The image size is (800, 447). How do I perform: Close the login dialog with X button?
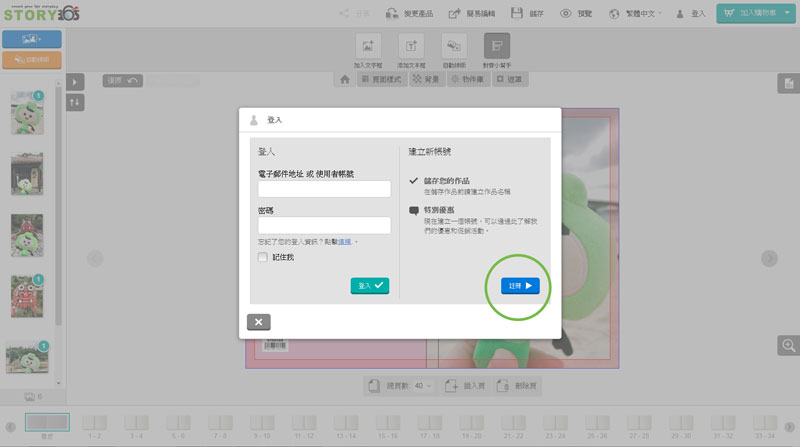click(x=258, y=322)
